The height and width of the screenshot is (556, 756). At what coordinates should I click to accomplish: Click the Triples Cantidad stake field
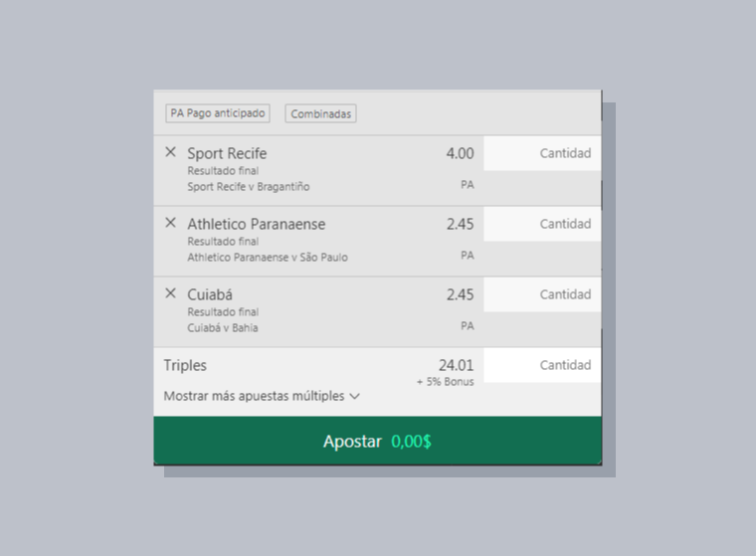[543, 366]
